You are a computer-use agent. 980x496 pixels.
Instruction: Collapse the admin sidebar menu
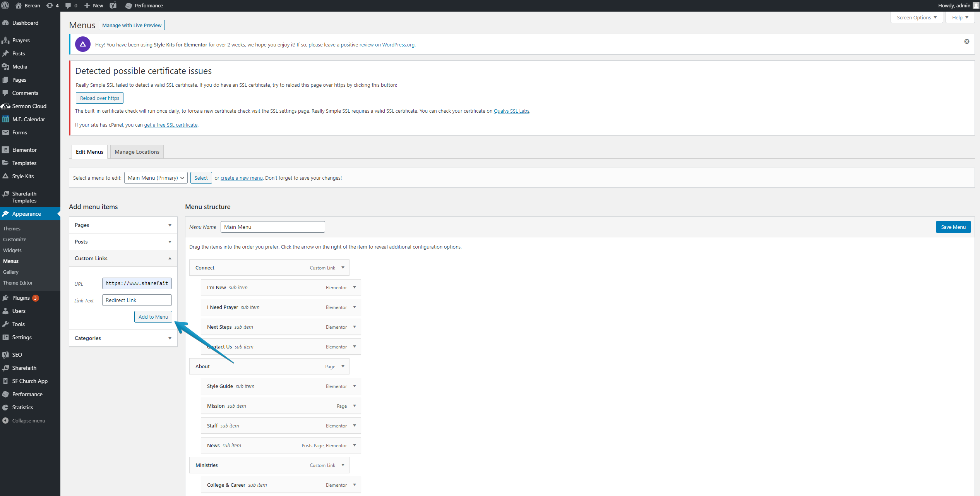point(28,420)
